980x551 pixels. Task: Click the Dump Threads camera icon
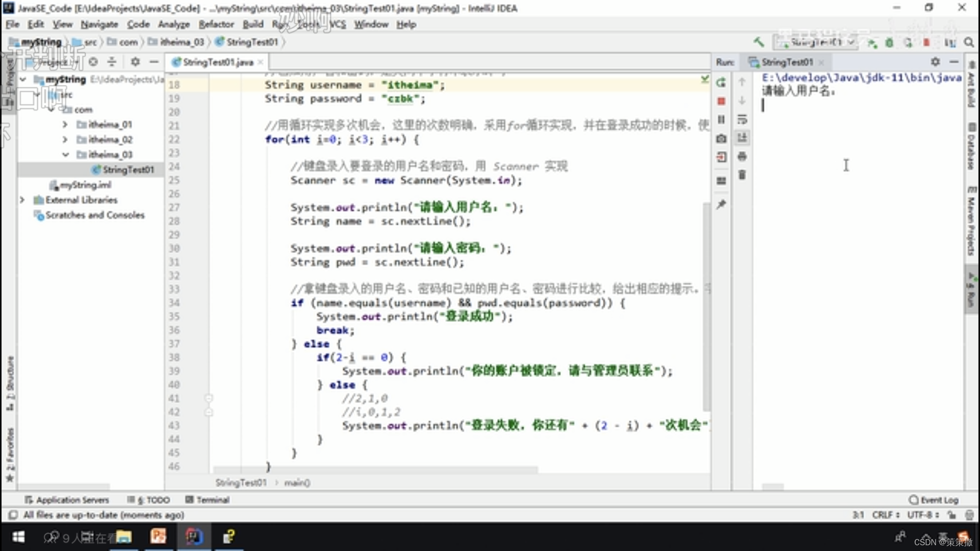(721, 138)
